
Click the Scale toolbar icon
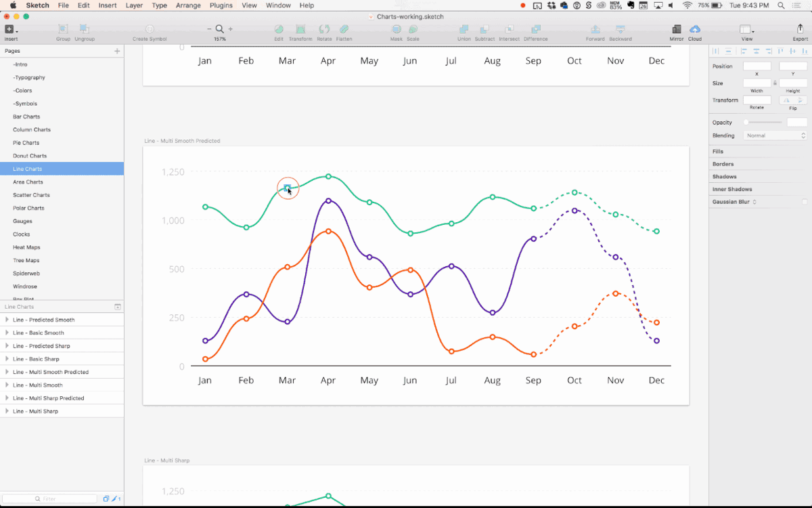click(x=413, y=29)
